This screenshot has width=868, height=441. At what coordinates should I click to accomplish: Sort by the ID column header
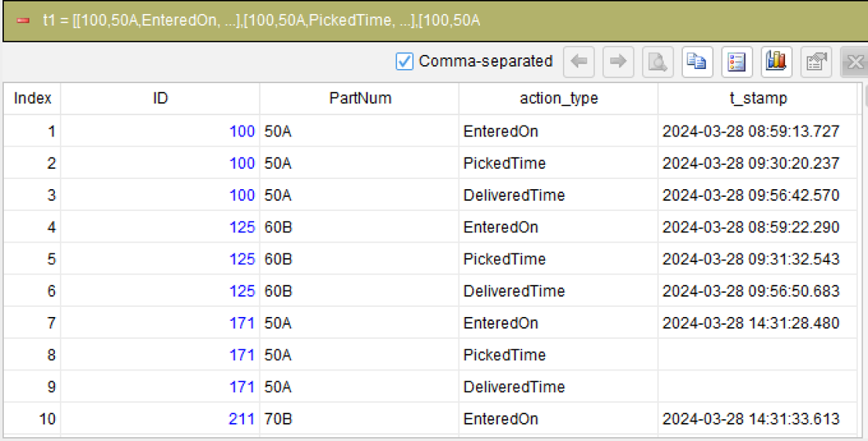click(x=160, y=99)
